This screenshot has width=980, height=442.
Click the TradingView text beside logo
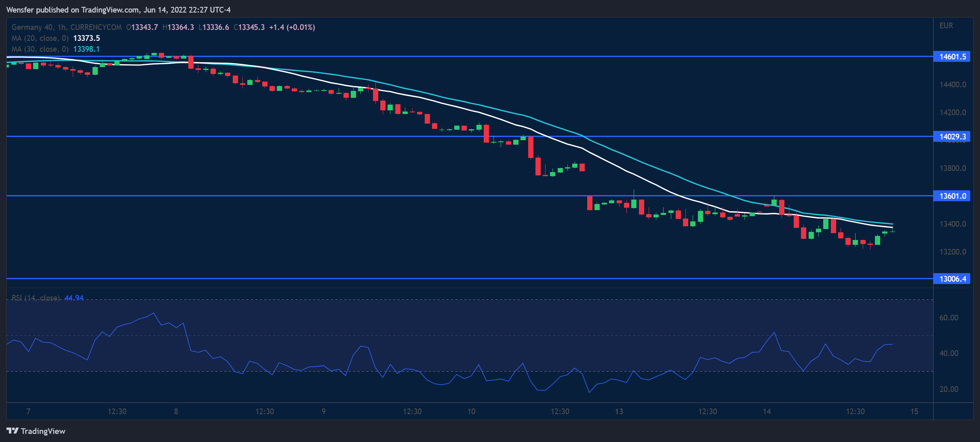click(43, 431)
